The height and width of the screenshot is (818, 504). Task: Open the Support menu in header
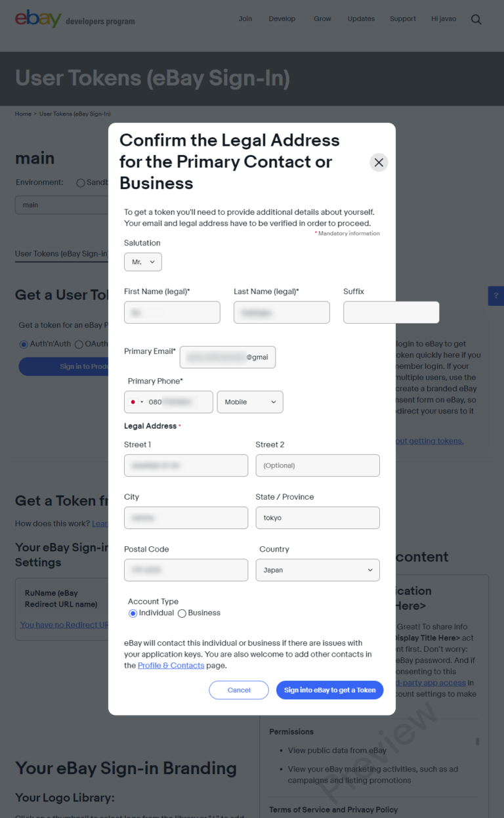pos(403,19)
